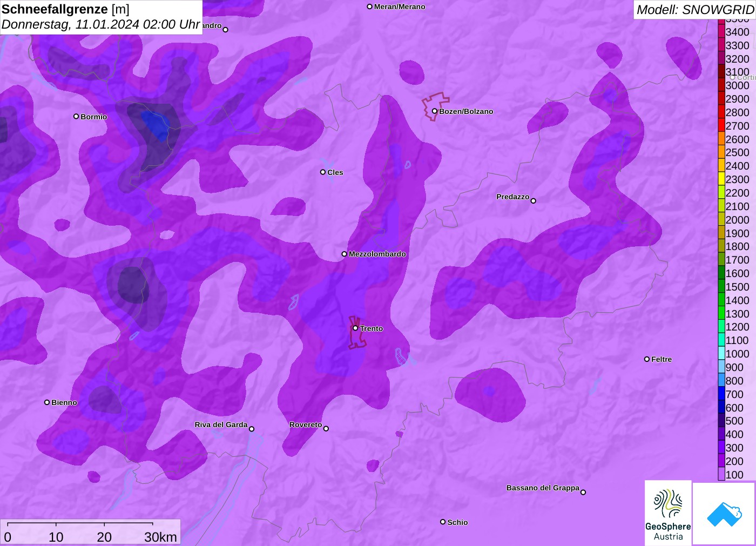This screenshot has height=546, width=756.
Task: Click the Schio location dot
Action: click(x=443, y=522)
